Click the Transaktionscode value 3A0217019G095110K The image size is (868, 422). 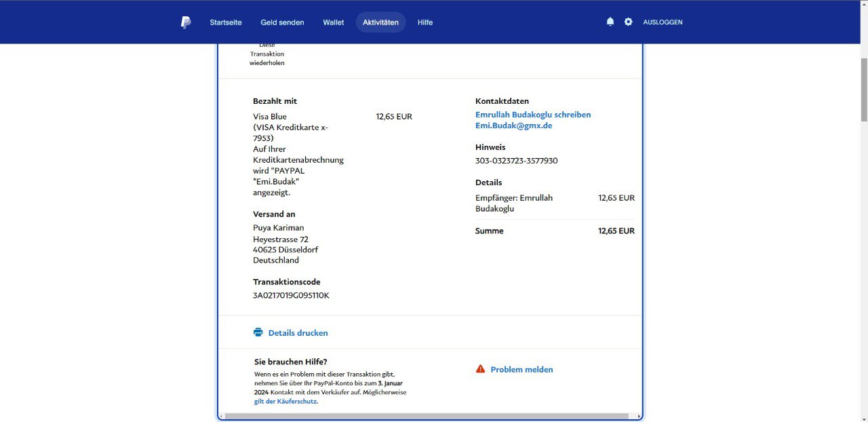(291, 295)
